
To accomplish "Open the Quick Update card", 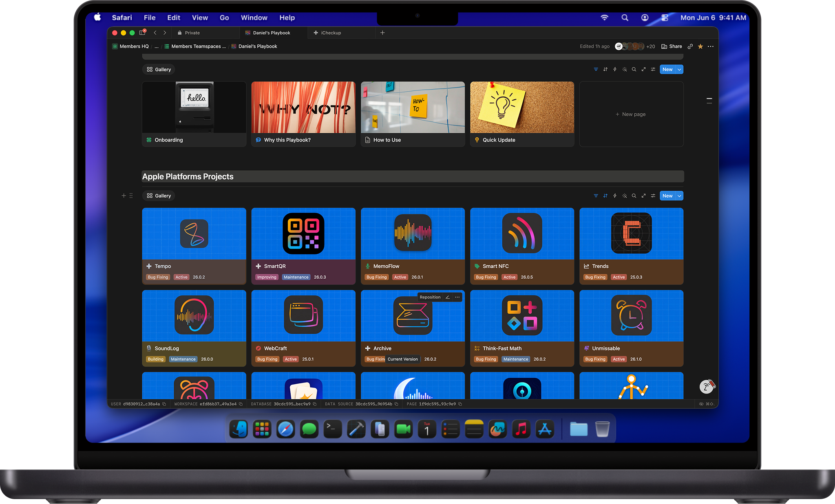I will 522,114.
